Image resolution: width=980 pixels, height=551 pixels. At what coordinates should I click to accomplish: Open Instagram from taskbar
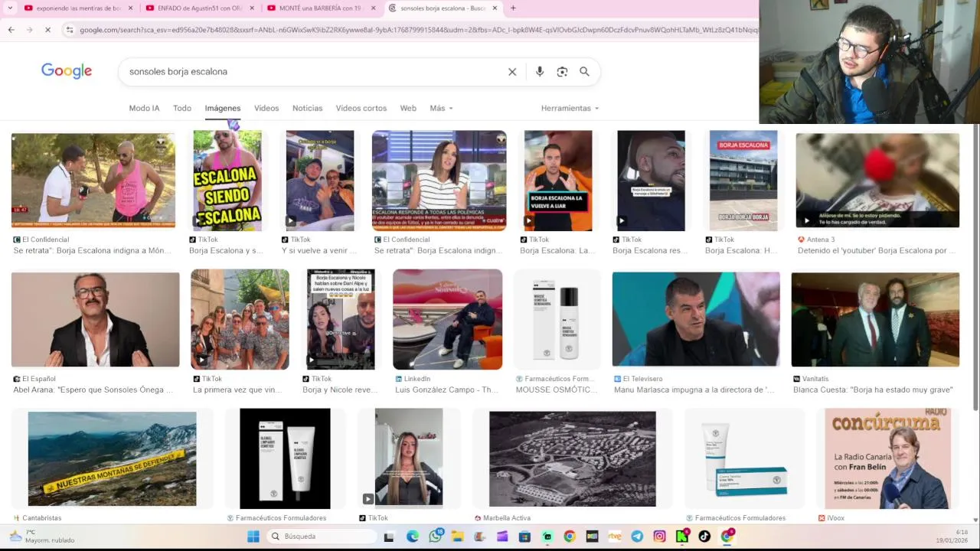click(x=659, y=536)
